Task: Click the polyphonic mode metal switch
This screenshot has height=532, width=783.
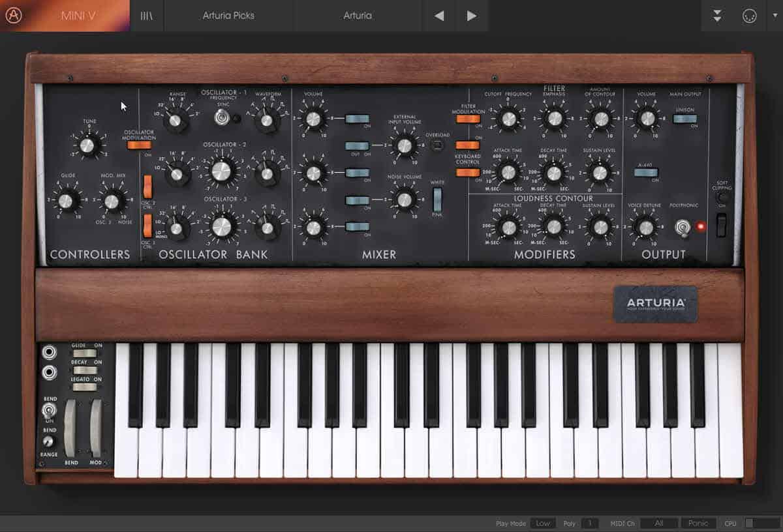Action: [x=682, y=226]
